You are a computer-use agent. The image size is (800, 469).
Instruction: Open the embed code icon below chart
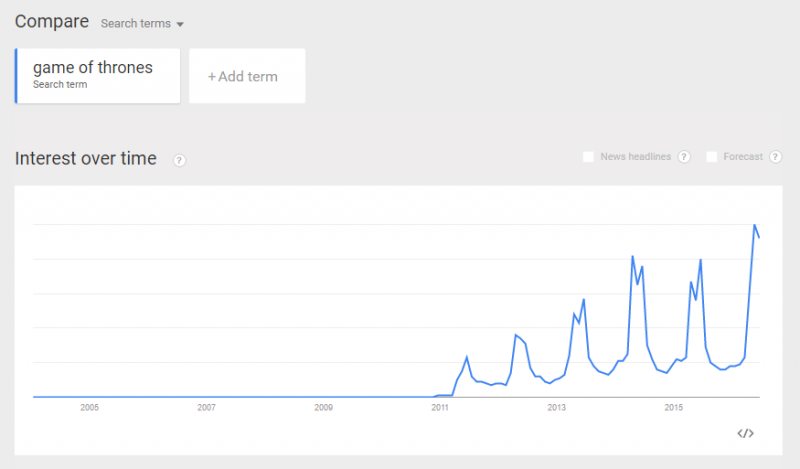coord(745,433)
